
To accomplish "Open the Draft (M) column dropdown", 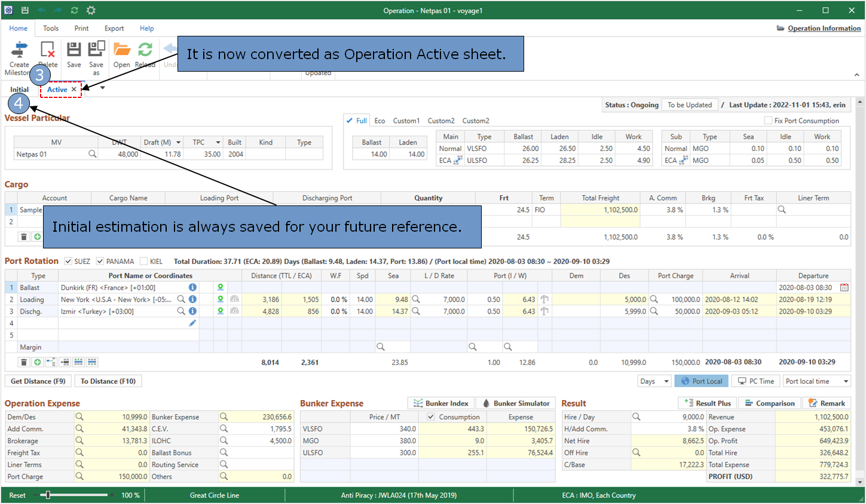I will pyautogui.click(x=177, y=142).
